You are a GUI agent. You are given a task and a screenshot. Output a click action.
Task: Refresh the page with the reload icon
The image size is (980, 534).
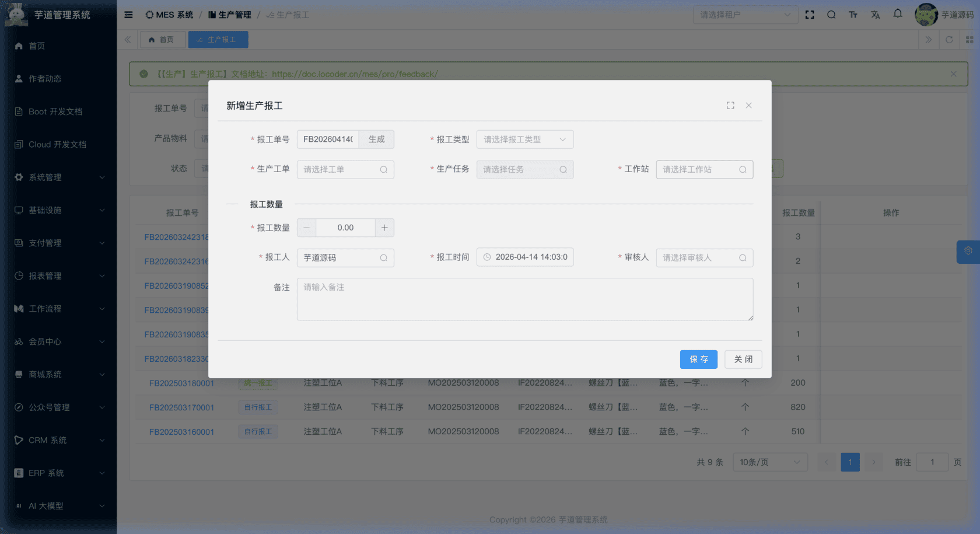949,40
